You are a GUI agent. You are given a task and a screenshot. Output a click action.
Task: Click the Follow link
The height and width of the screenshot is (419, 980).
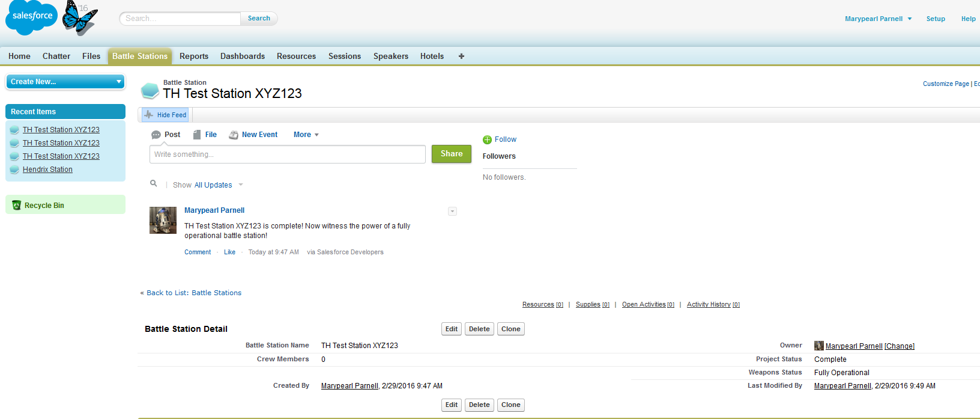[x=506, y=139]
